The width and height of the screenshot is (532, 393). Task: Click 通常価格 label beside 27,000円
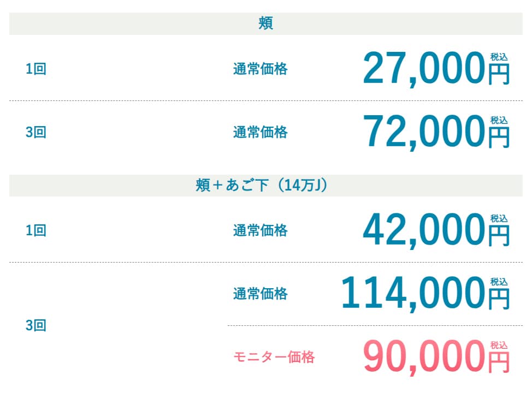pos(260,69)
